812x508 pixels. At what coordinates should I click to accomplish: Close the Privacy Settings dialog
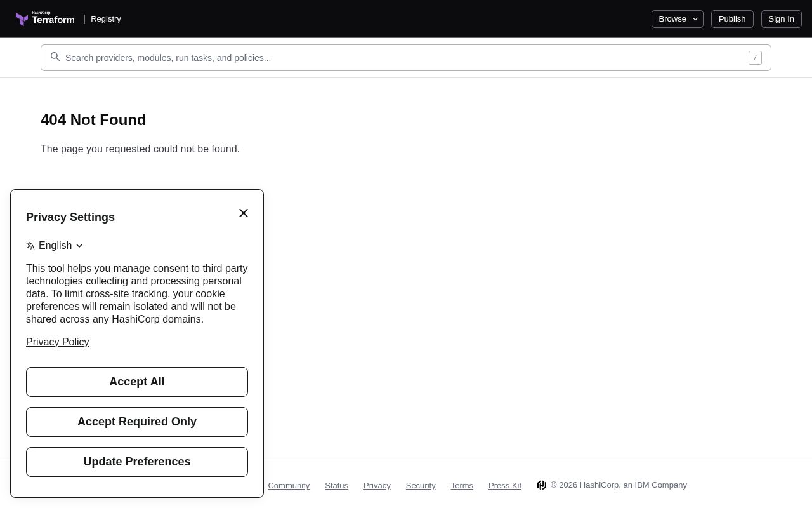point(244,213)
